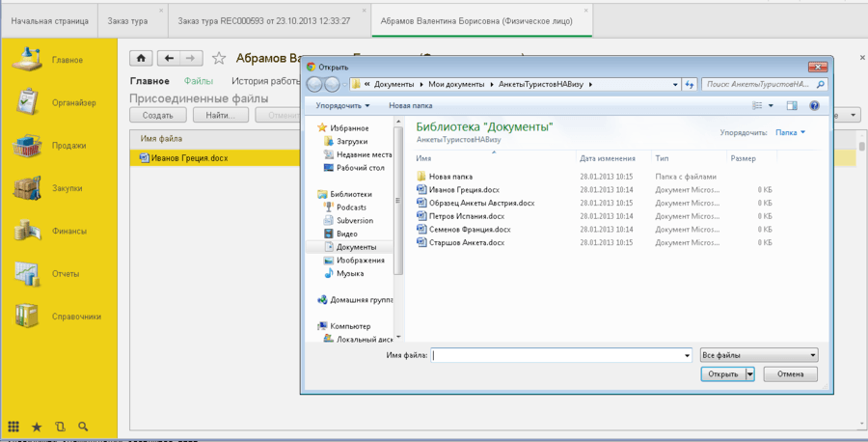Open the Отчеты section
The height and width of the screenshot is (442, 868).
coord(45,274)
